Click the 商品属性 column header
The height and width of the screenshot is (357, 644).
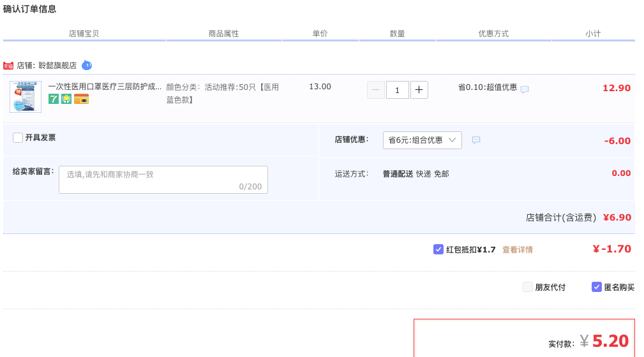click(223, 34)
